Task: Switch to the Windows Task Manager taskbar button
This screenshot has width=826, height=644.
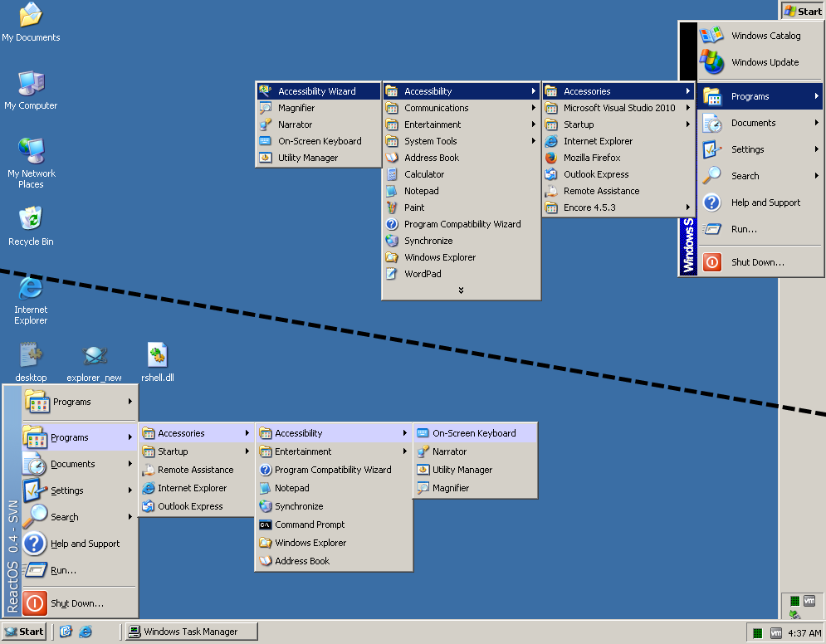Action: (x=192, y=632)
